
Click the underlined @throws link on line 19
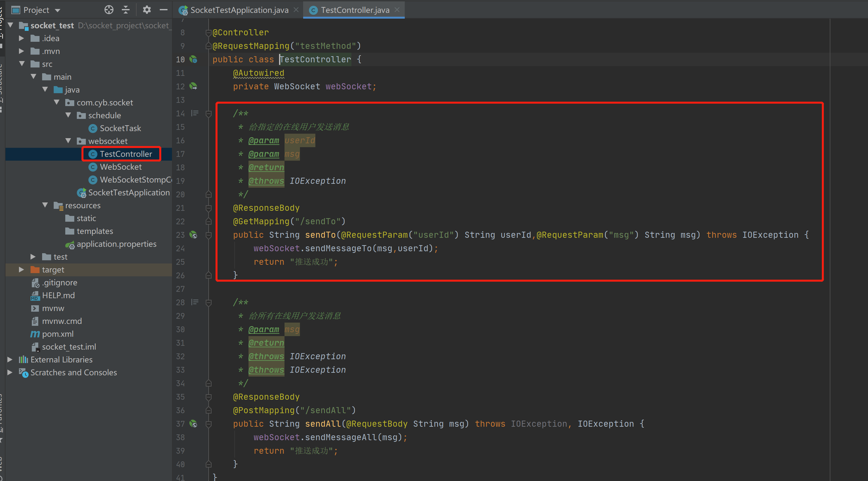click(266, 181)
